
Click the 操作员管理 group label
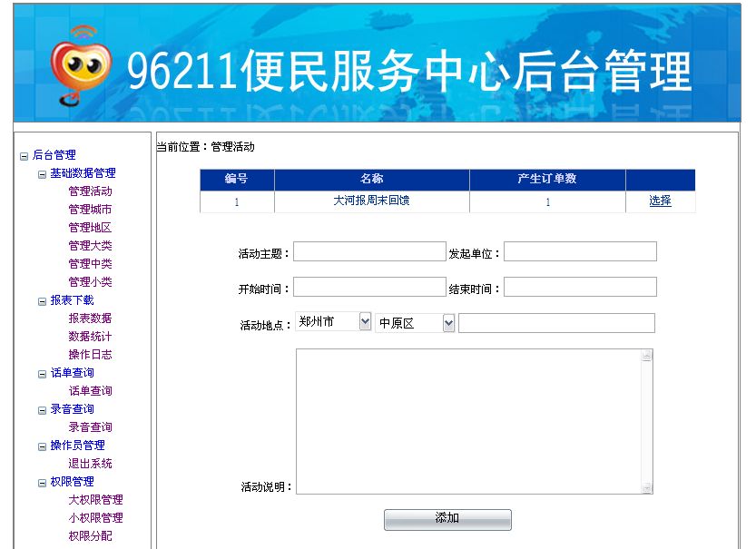point(78,446)
